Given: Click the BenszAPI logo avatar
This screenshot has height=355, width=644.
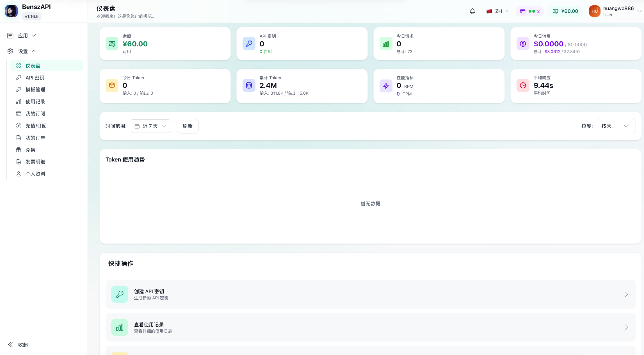Looking at the screenshot, I should [11, 11].
